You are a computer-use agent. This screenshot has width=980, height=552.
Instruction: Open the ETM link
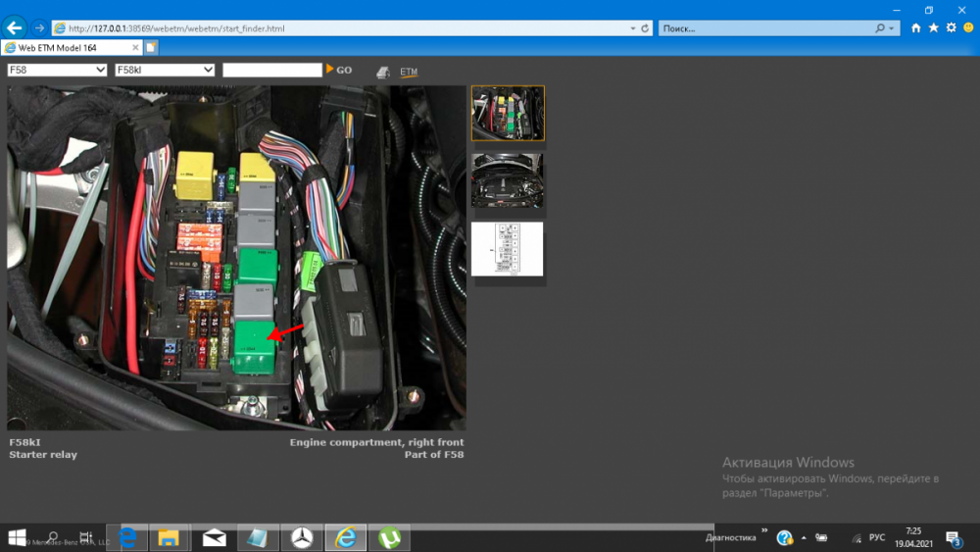pos(409,72)
